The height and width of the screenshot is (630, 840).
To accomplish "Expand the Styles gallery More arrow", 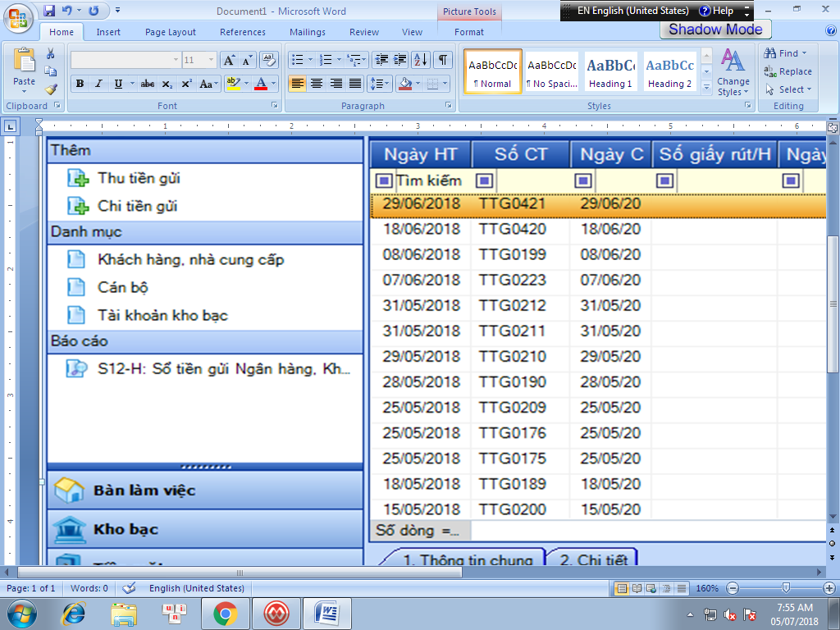I will pyautogui.click(x=706, y=87).
